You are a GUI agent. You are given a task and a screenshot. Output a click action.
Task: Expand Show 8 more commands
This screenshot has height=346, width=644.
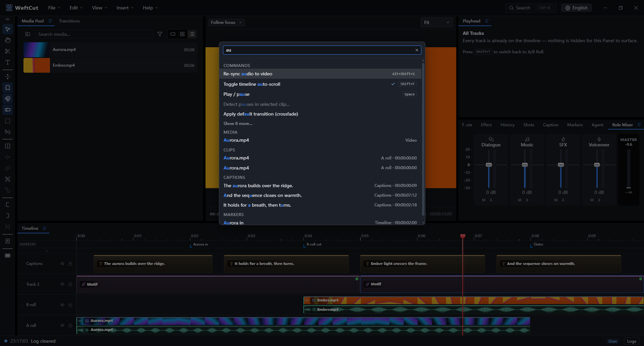point(238,124)
